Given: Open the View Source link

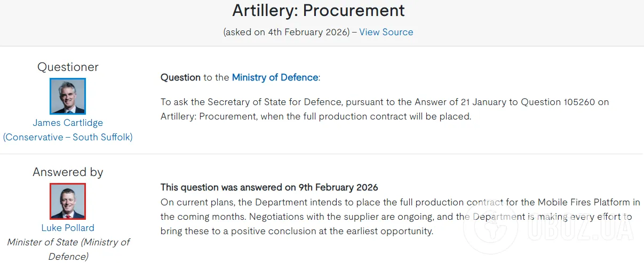Looking at the screenshot, I should click(x=386, y=32).
